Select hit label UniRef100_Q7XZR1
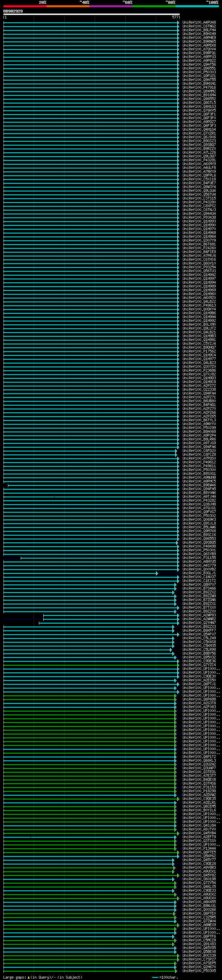222x980 pixels. click(199, 133)
